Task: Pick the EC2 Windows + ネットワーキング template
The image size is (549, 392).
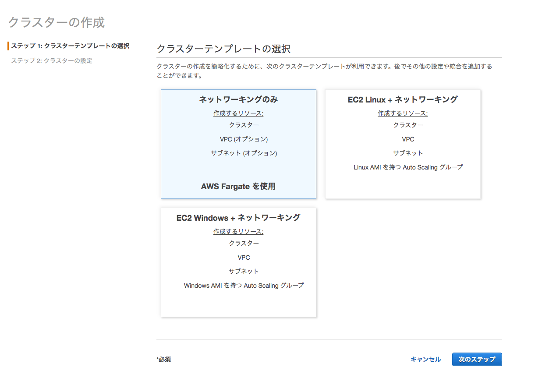Action: (x=238, y=218)
